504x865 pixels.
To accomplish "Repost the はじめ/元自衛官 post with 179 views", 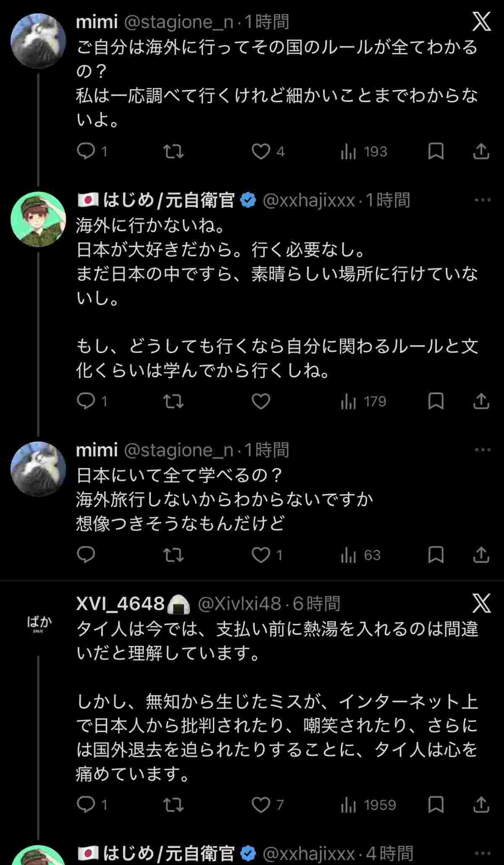I will pos(173,401).
